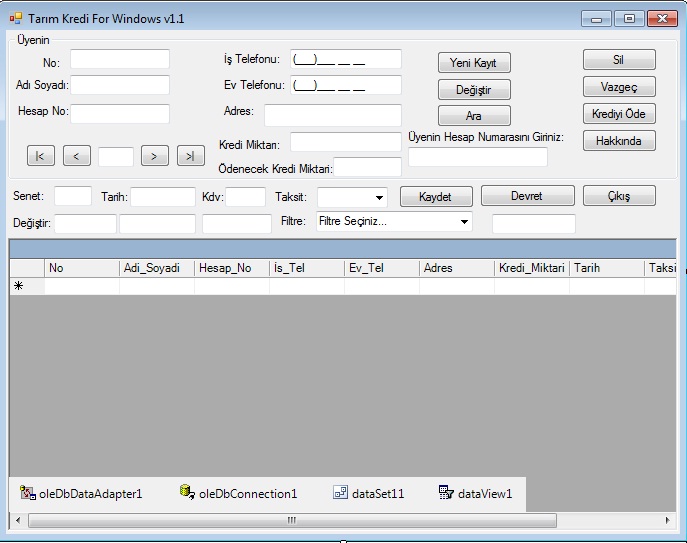Go to previous record with < button
This screenshot has width=687, height=543.
77,155
